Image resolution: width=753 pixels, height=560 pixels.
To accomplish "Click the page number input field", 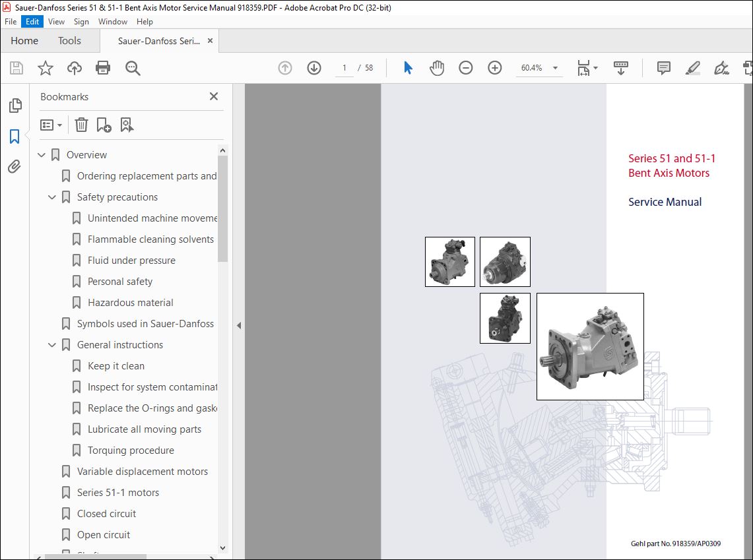I will (344, 68).
